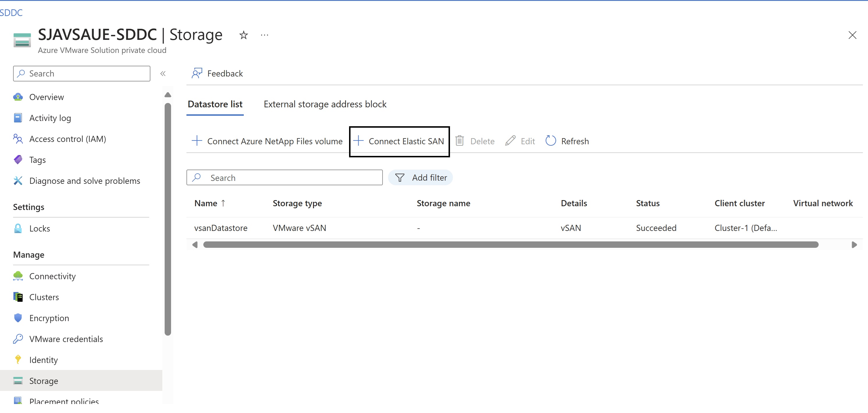868x413 pixels.
Task: Go to Tags section
Action: 38,160
